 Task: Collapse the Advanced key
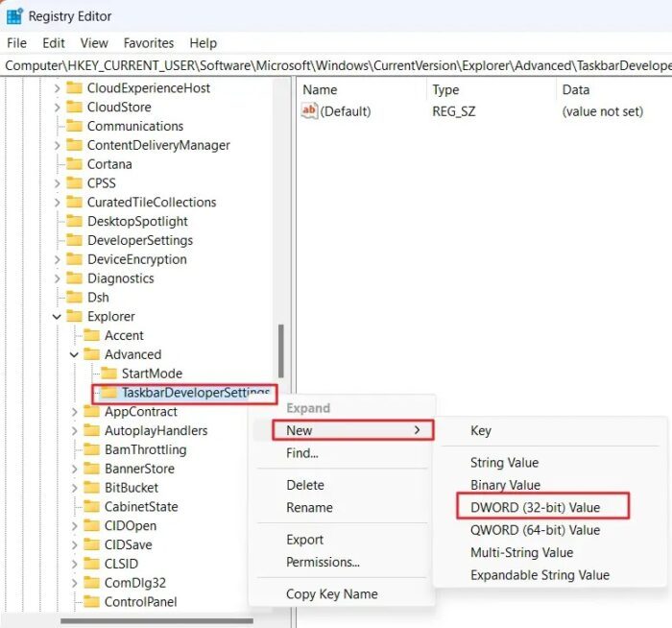(x=74, y=355)
